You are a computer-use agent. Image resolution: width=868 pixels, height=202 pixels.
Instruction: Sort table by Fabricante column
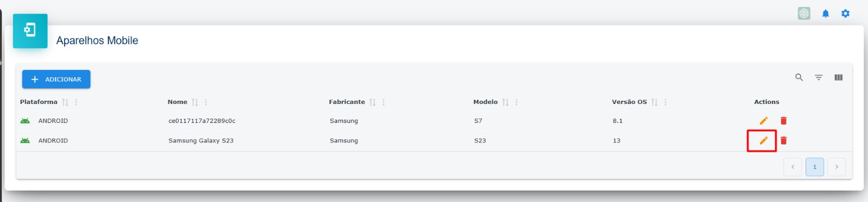[372, 102]
